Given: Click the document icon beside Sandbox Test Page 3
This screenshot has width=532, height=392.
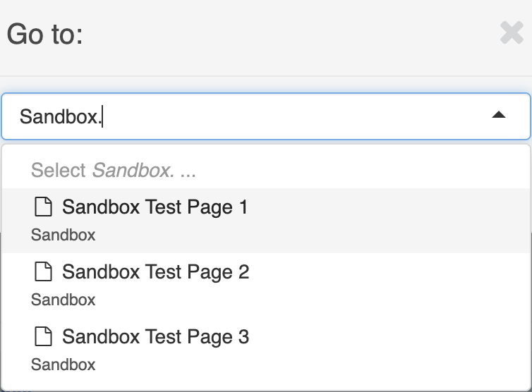Looking at the screenshot, I should click(x=44, y=337).
